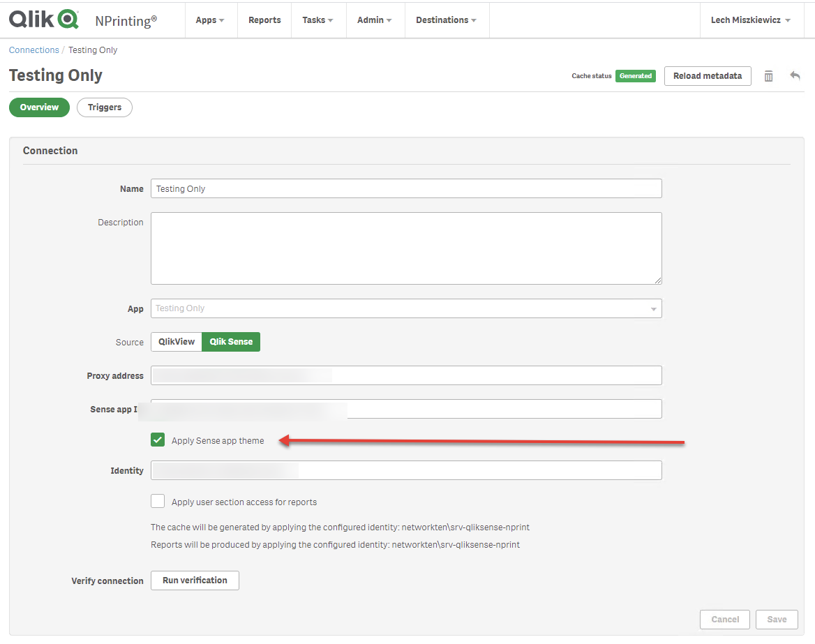Enable Apply user section access for reports

point(158,501)
